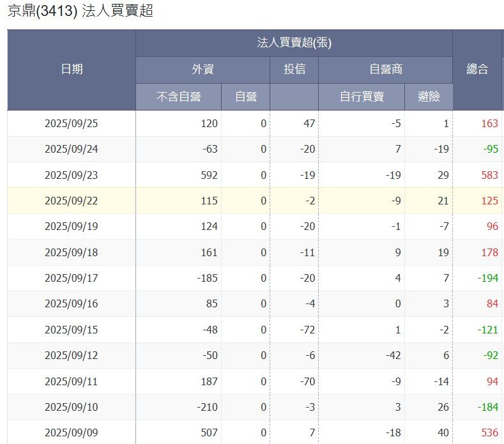Click total value -194 for 2025/09/17
Screen dimensions: 504x444
[487, 278]
